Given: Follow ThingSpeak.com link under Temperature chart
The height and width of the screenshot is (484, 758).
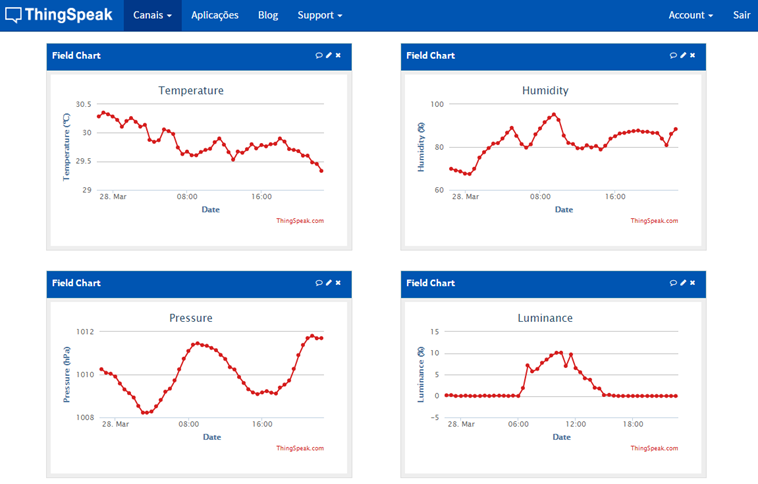Looking at the screenshot, I should (x=300, y=221).
